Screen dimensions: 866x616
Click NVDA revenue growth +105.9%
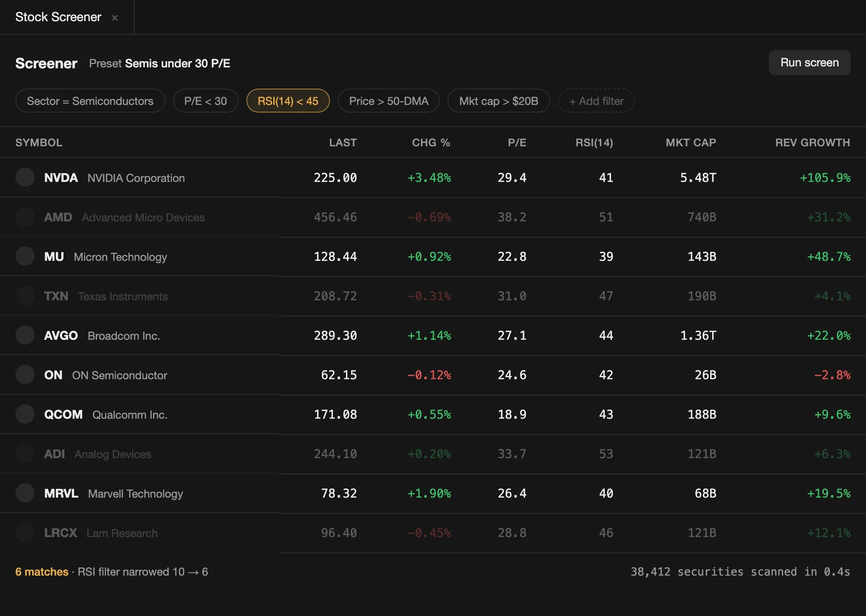click(825, 178)
